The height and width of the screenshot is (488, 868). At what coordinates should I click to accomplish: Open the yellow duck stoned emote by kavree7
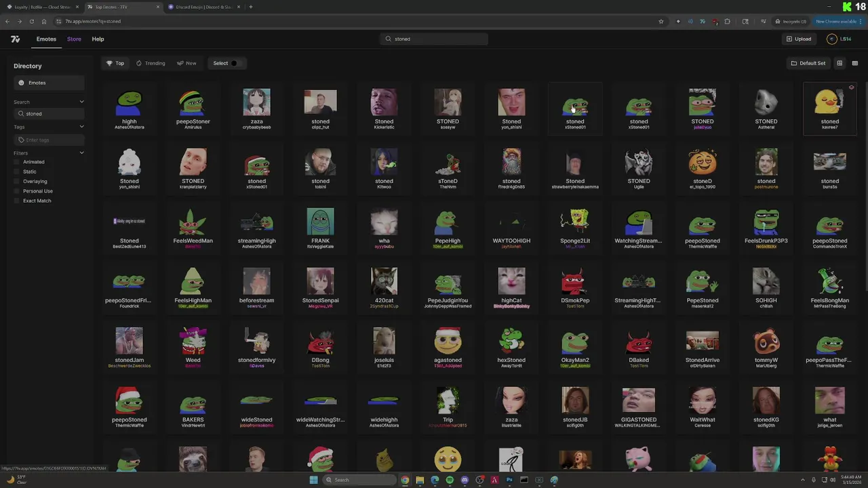pos(830,108)
